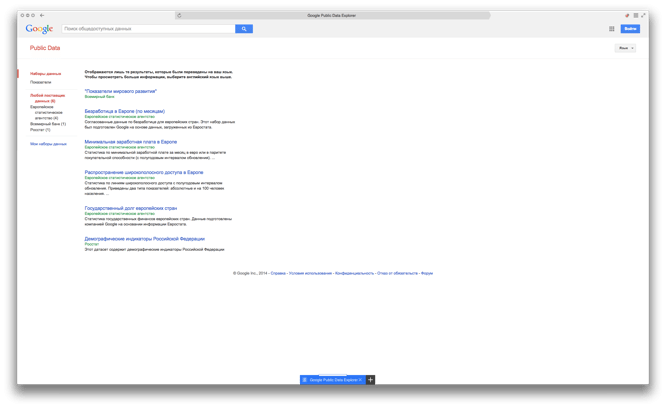Click green Всемирный банк provider under first result
Image resolution: width=666 pixels, height=408 pixels.
(x=99, y=96)
